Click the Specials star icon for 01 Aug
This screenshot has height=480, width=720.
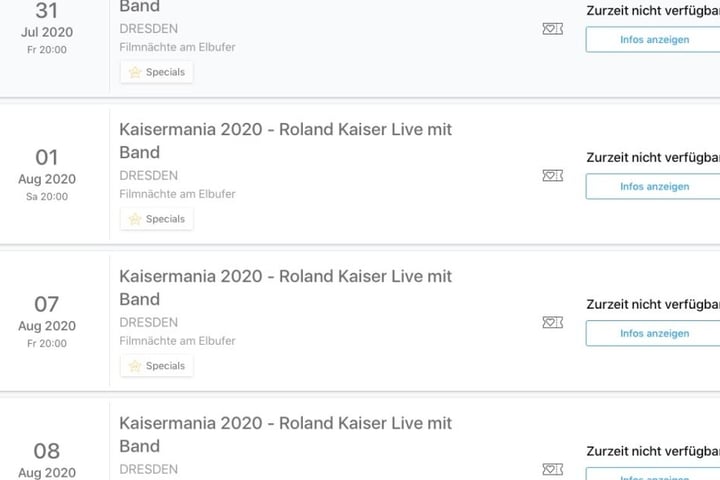point(135,219)
